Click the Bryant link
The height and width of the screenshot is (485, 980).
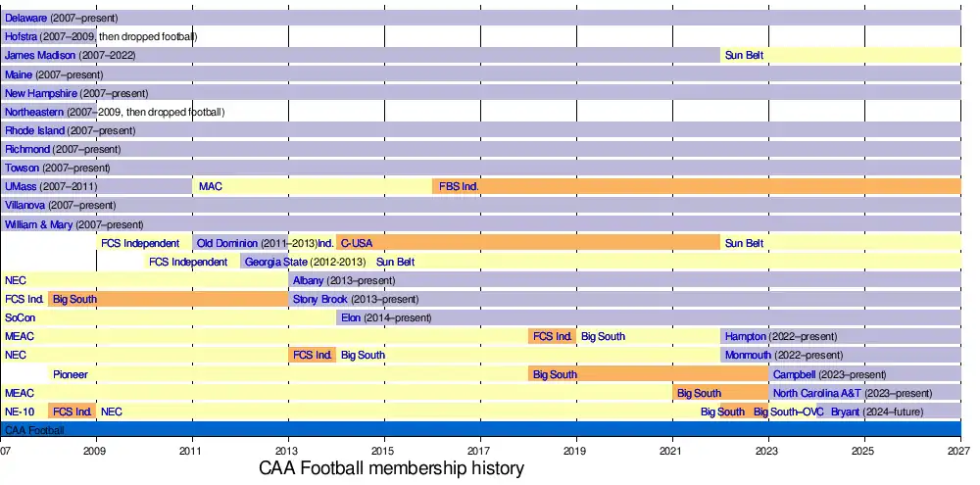pyautogui.click(x=845, y=412)
